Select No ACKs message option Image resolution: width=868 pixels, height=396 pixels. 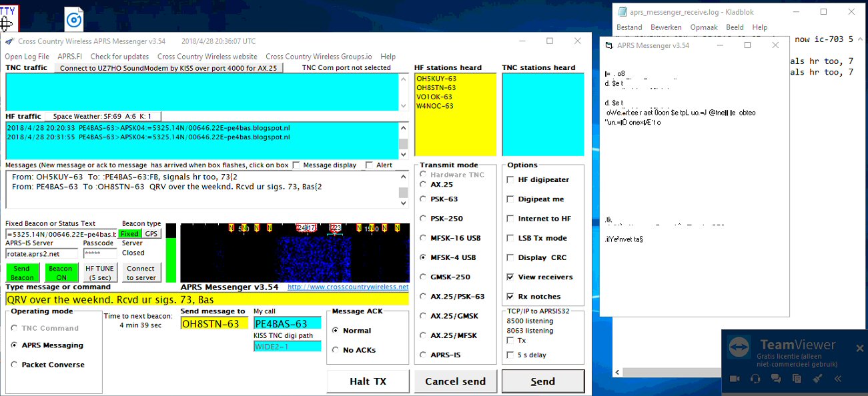(336, 350)
